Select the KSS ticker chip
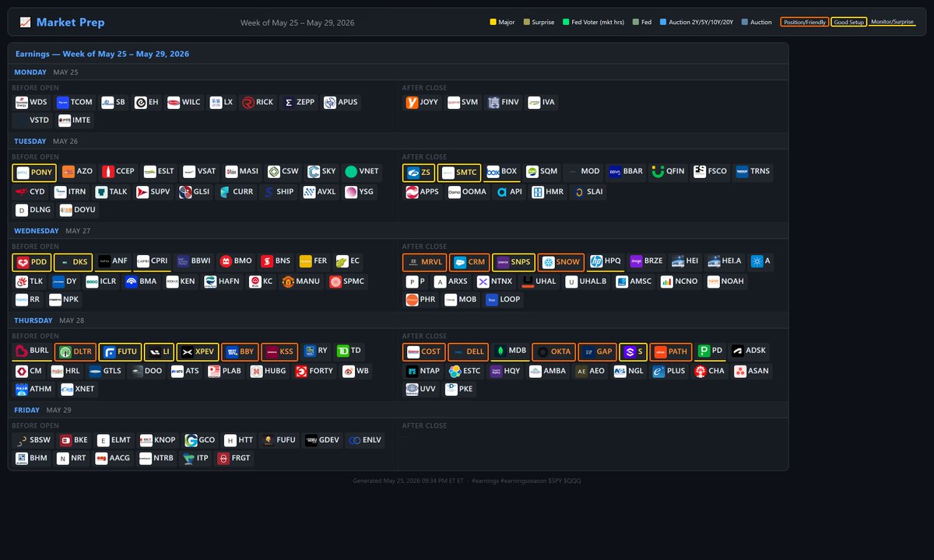 (x=279, y=352)
